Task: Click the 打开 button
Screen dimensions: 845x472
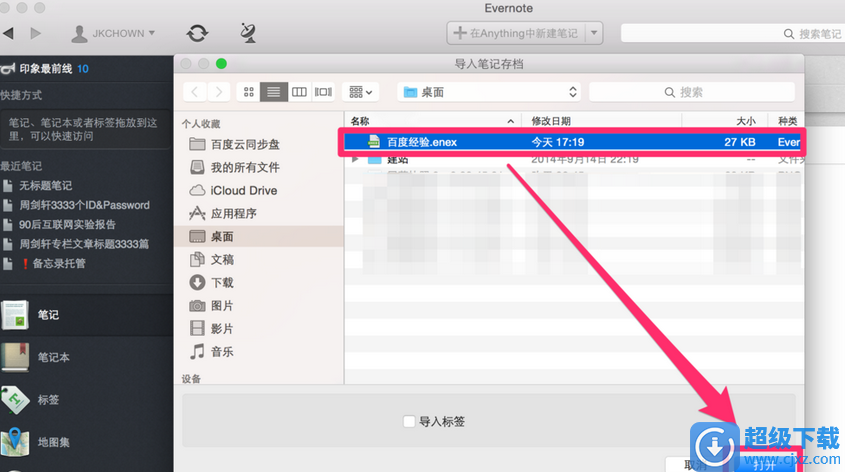Action: (x=765, y=465)
